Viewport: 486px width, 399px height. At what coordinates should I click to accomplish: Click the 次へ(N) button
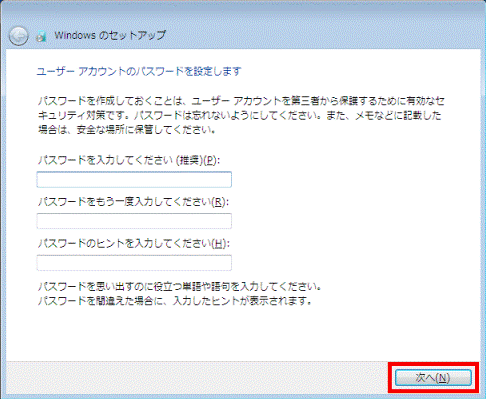tap(433, 377)
